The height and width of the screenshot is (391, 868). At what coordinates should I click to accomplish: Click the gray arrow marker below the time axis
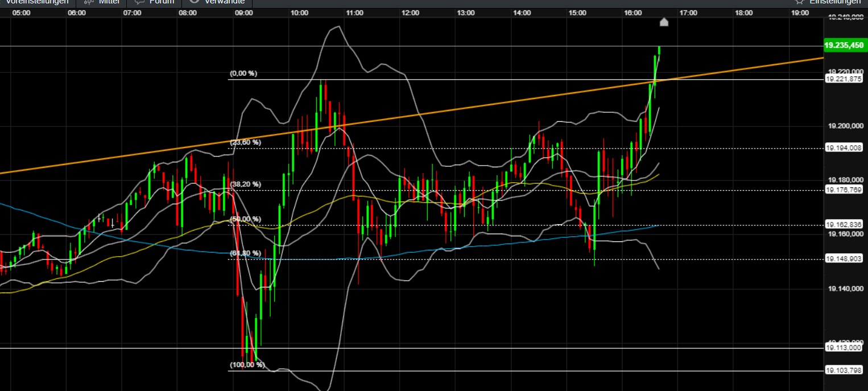click(x=664, y=22)
